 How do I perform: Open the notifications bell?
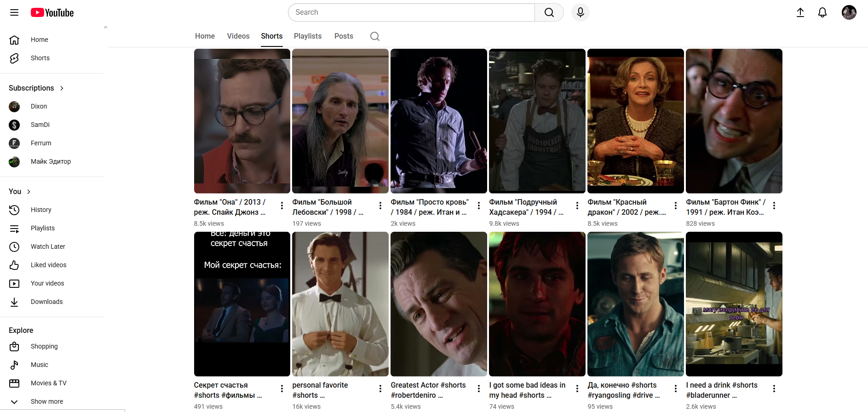tap(822, 12)
